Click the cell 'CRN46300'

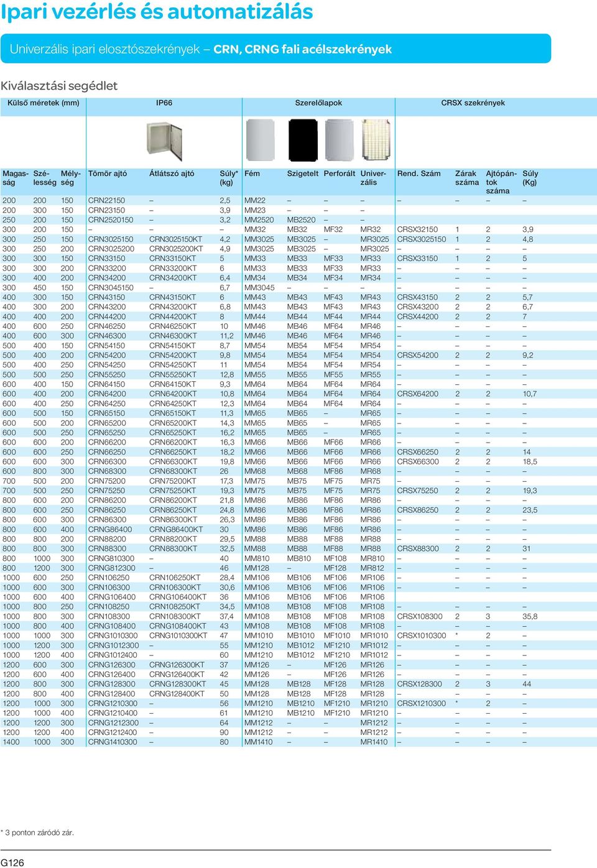pos(107,336)
